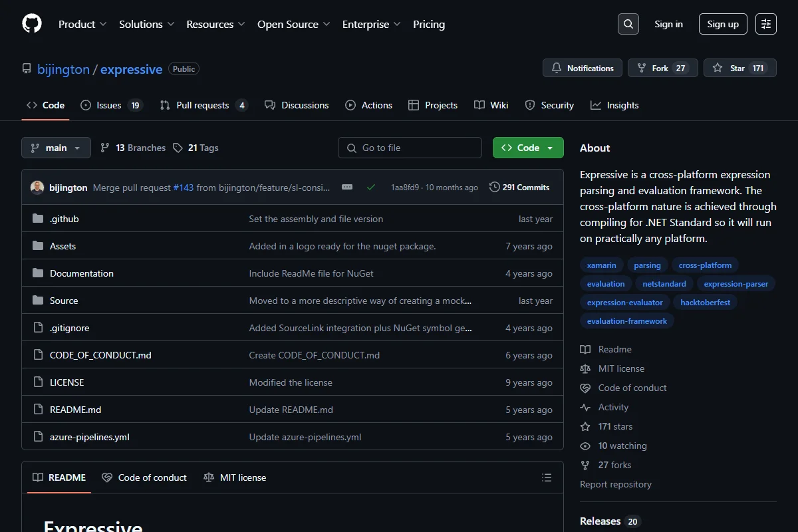The image size is (798, 532).
Task: Expand the Product menu in header
Action: (x=82, y=24)
